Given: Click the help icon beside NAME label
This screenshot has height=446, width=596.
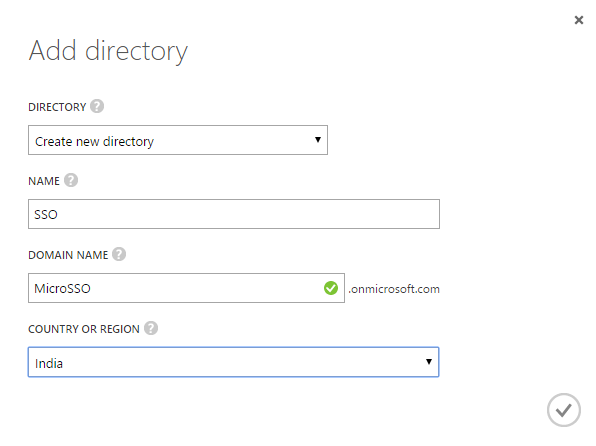Looking at the screenshot, I should [71, 180].
